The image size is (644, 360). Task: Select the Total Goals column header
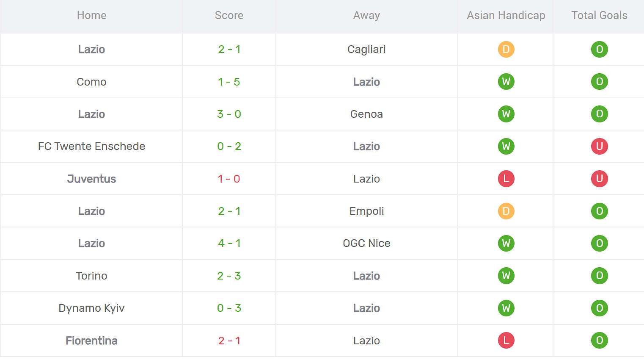(x=599, y=15)
